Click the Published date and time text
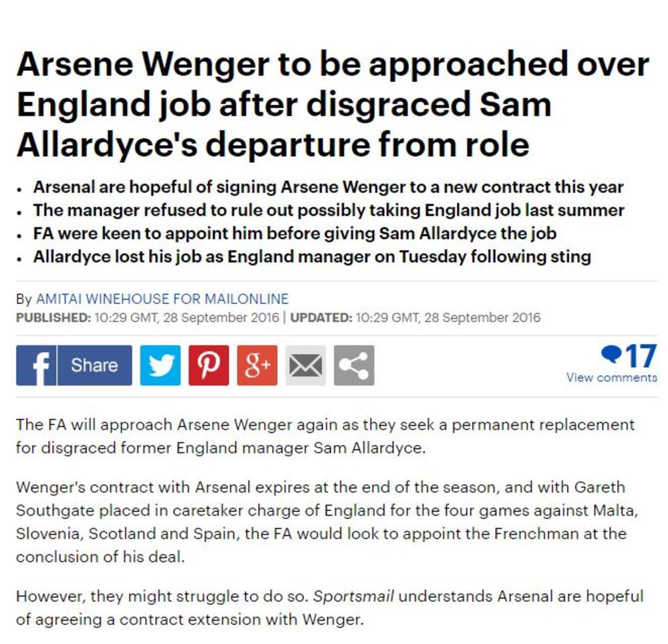The width and height of the screenshot is (668, 644). pos(147,317)
